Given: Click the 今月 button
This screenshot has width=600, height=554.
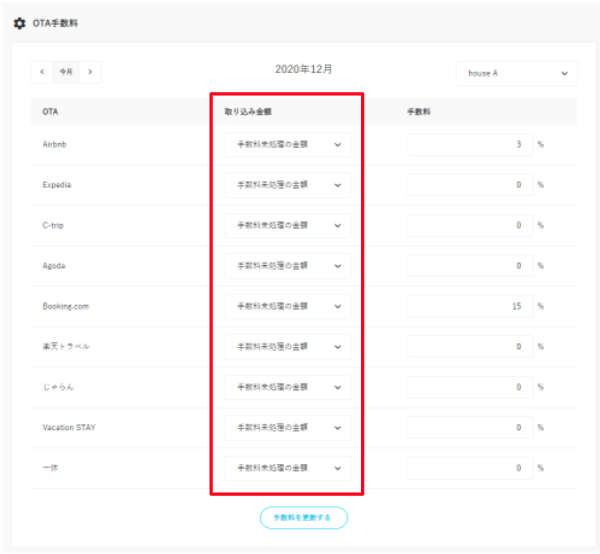Looking at the screenshot, I should tap(66, 72).
